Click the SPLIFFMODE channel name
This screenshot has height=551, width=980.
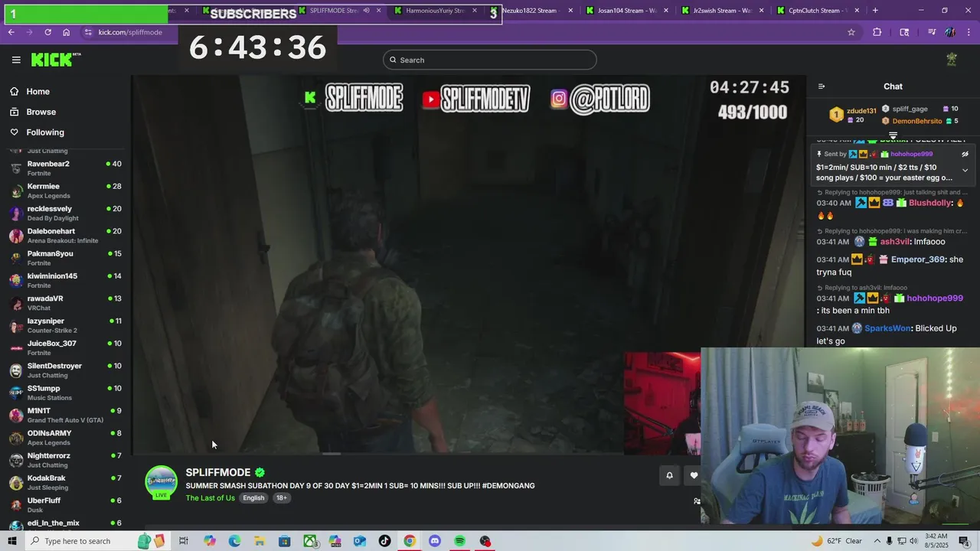pyautogui.click(x=218, y=472)
